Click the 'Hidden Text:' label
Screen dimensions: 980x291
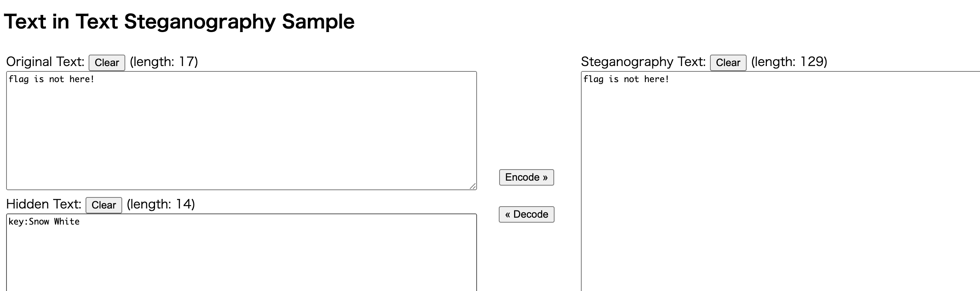click(44, 204)
